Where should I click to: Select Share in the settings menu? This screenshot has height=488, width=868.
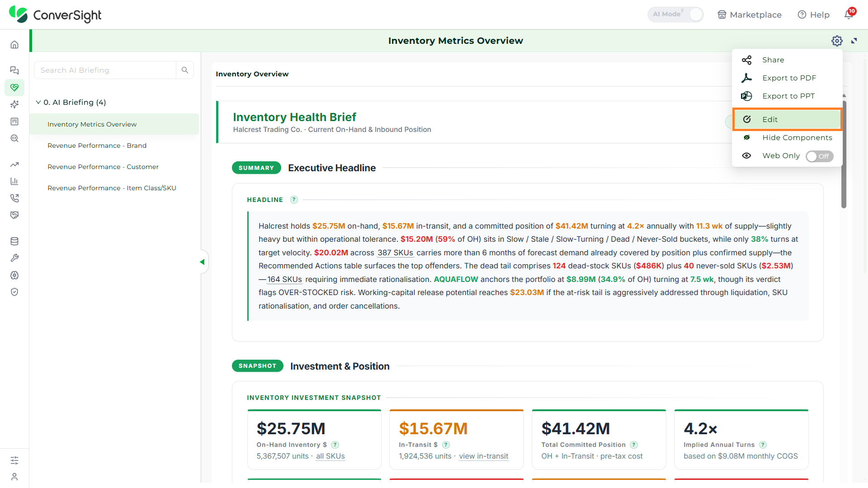coord(787,60)
